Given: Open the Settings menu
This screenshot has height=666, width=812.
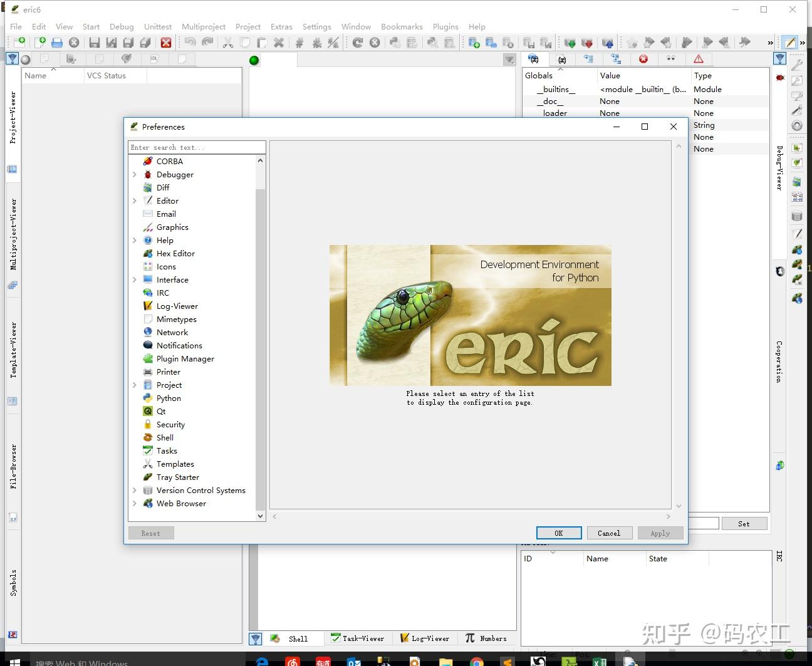Looking at the screenshot, I should [x=316, y=26].
